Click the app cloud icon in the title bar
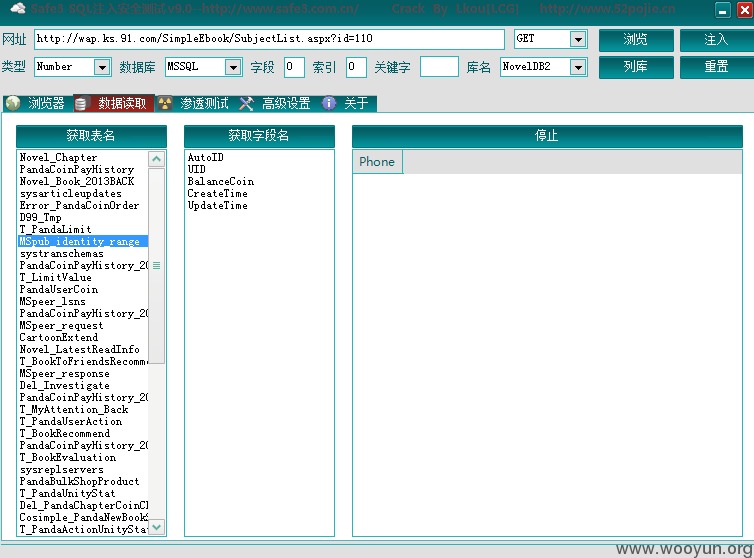The width and height of the screenshot is (754, 558). click(18, 8)
